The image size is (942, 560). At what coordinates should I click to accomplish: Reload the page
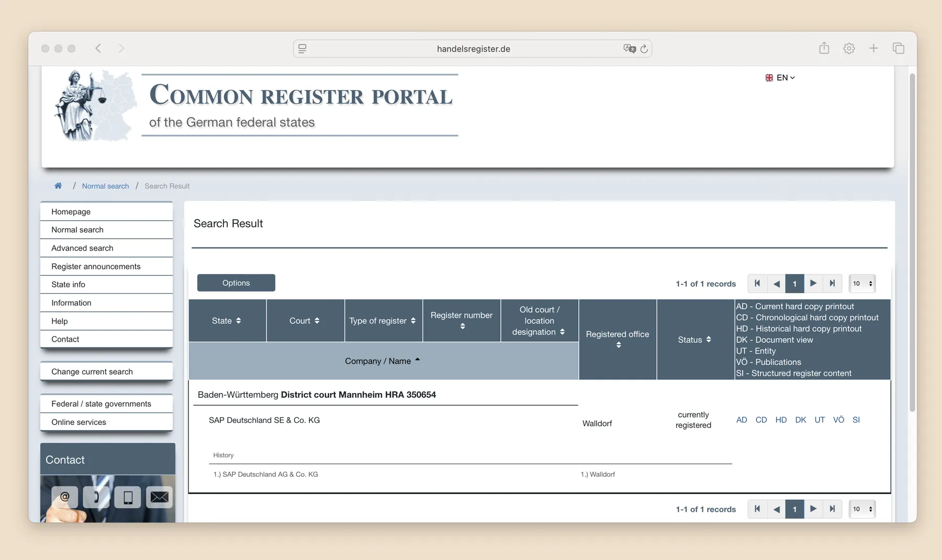click(x=644, y=49)
